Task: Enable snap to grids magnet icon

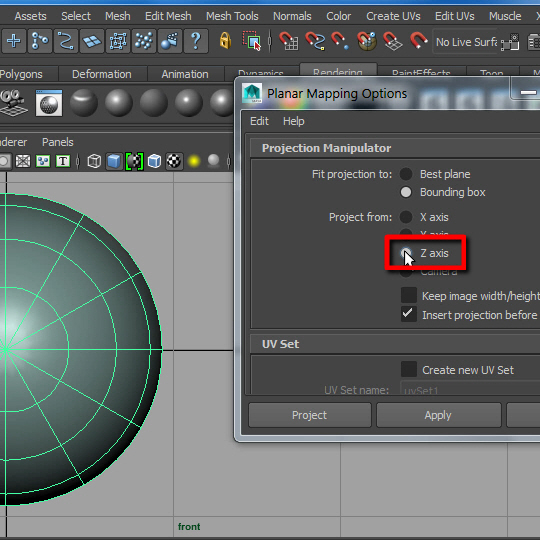Action: (289, 41)
